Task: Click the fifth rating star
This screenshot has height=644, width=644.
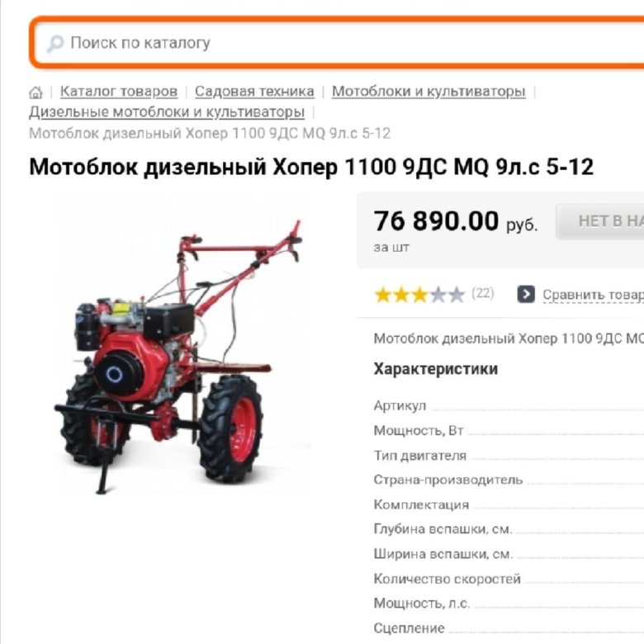Action: click(457, 295)
